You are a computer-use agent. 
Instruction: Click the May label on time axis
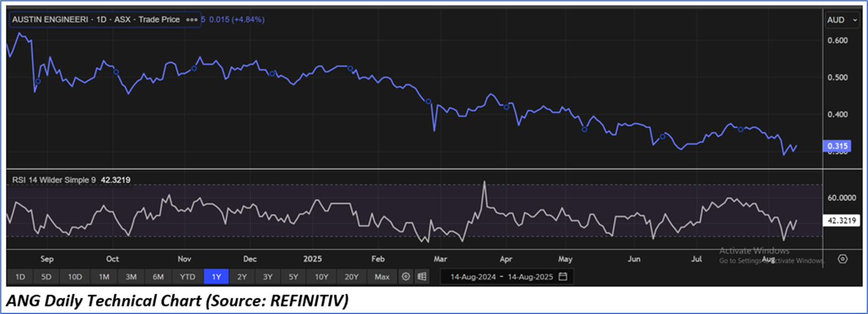(x=565, y=259)
